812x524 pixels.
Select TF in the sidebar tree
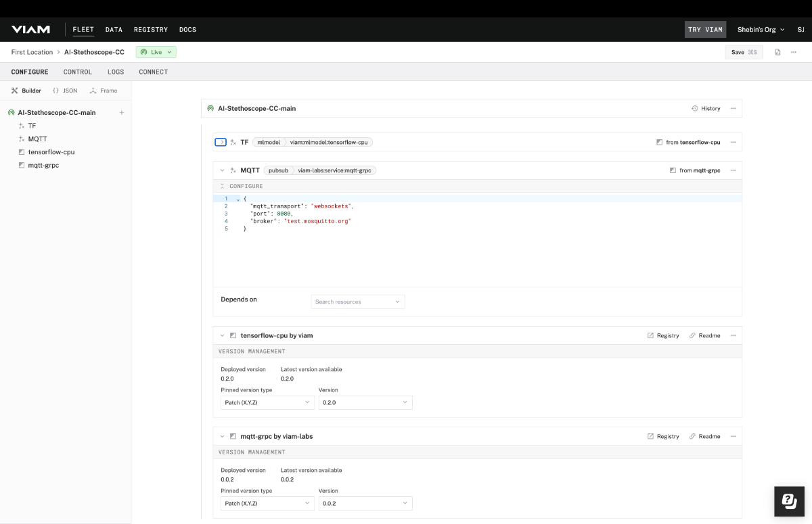[x=32, y=126]
